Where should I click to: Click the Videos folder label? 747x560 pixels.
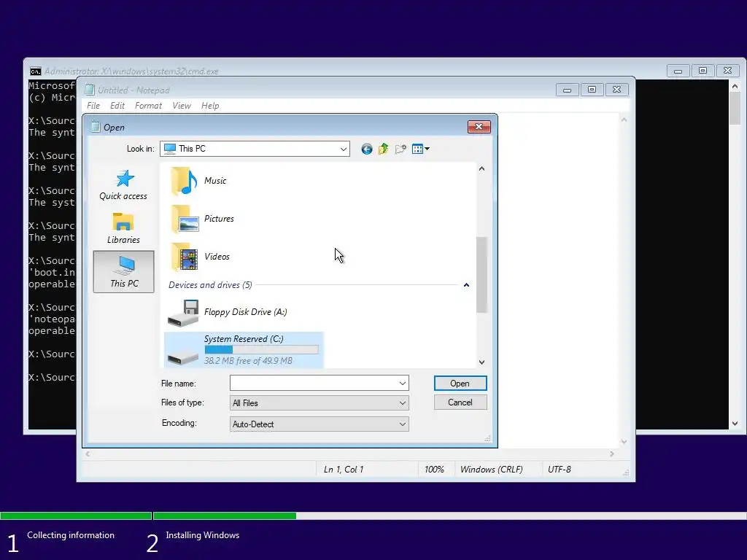(217, 257)
